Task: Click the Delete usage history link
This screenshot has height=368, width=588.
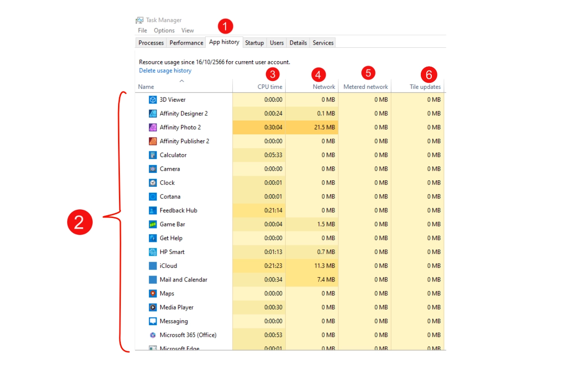Action: (x=165, y=70)
